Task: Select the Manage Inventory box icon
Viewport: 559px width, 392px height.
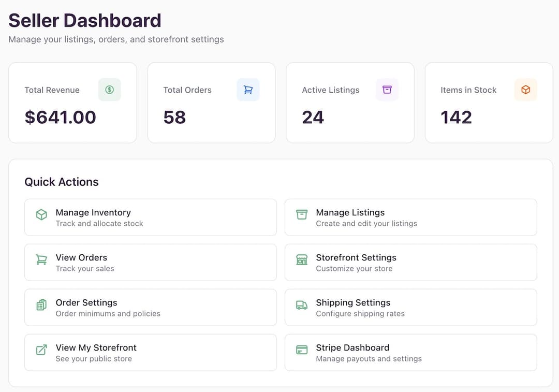Action: point(41,214)
